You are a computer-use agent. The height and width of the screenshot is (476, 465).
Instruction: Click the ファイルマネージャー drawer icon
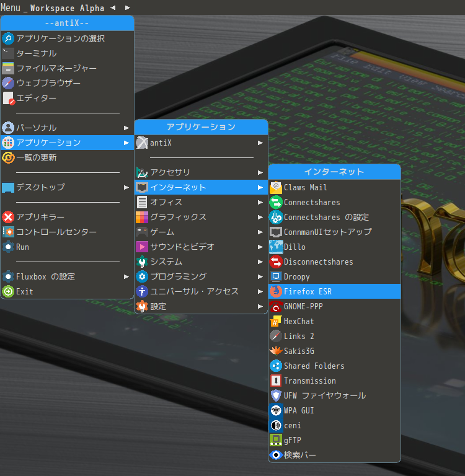(x=8, y=68)
